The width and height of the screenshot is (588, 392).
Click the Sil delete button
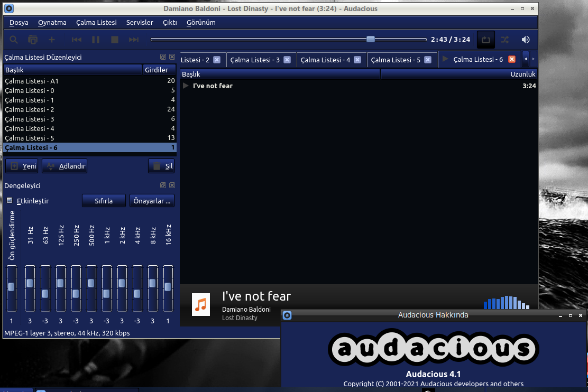pyautogui.click(x=161, y=166)
